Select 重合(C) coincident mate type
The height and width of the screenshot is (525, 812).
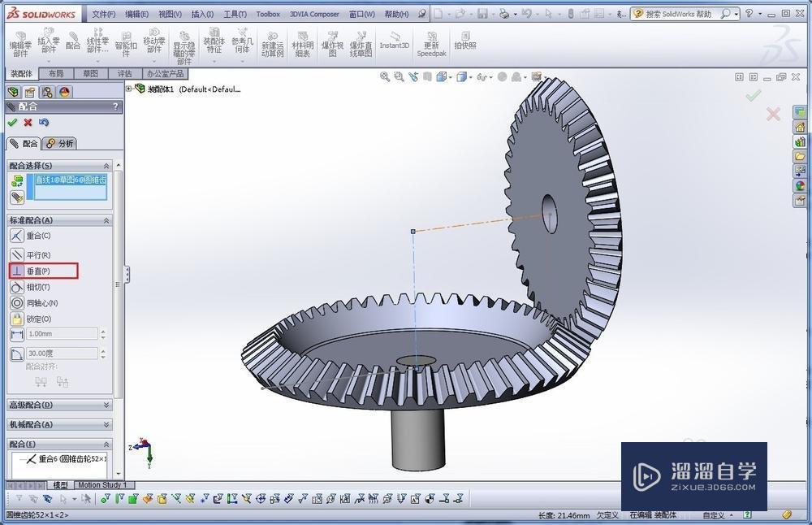[x=31, y=236]
